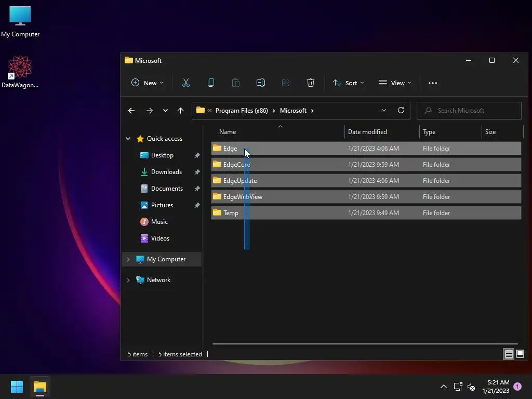Go back with the left arrow

tap(131, 111)
